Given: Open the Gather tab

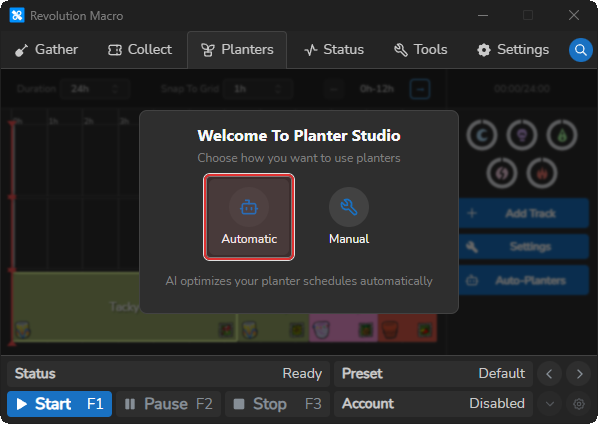Looking at the screenshot, I should (47, 50).
